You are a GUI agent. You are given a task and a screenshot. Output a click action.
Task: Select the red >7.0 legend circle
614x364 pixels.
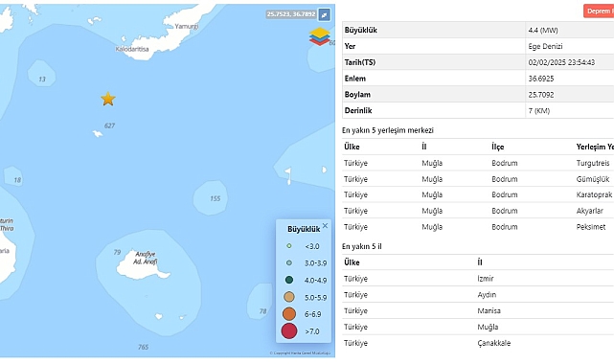coord(289,330)
